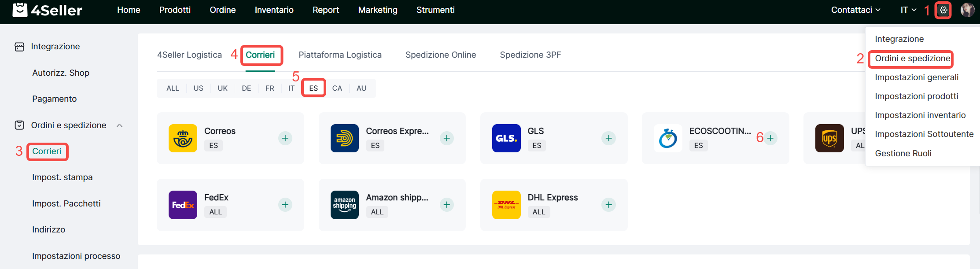Image resolution: width=980 pixels, height=269 pixels.
Task: Select Impostazioni generali from settings menu
Action: coord(917,77)
